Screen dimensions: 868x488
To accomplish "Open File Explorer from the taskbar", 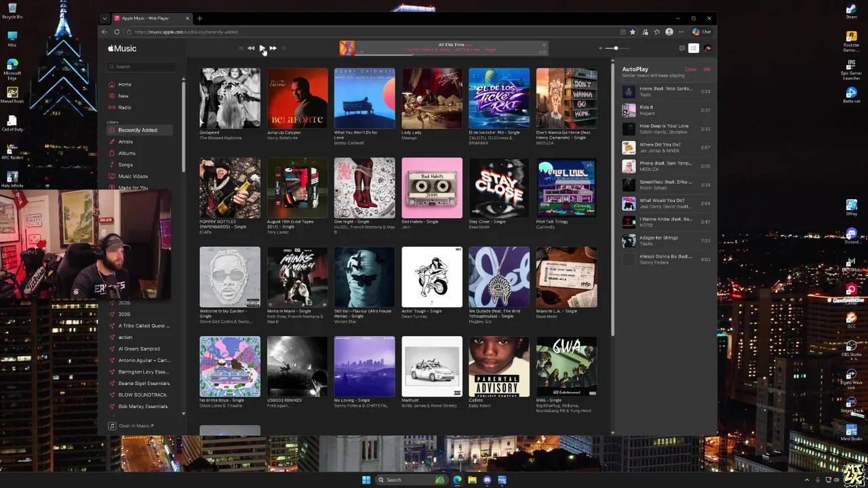I will 472,480.
